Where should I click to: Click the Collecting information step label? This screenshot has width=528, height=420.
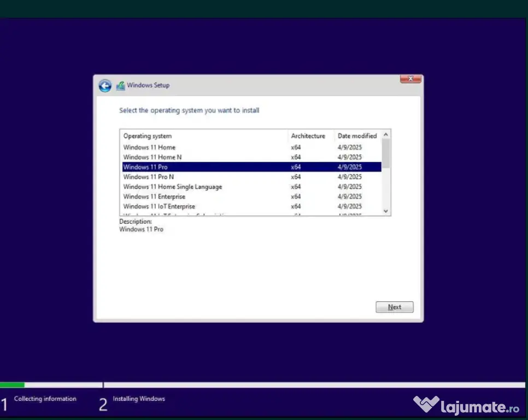tap(45, 399)
